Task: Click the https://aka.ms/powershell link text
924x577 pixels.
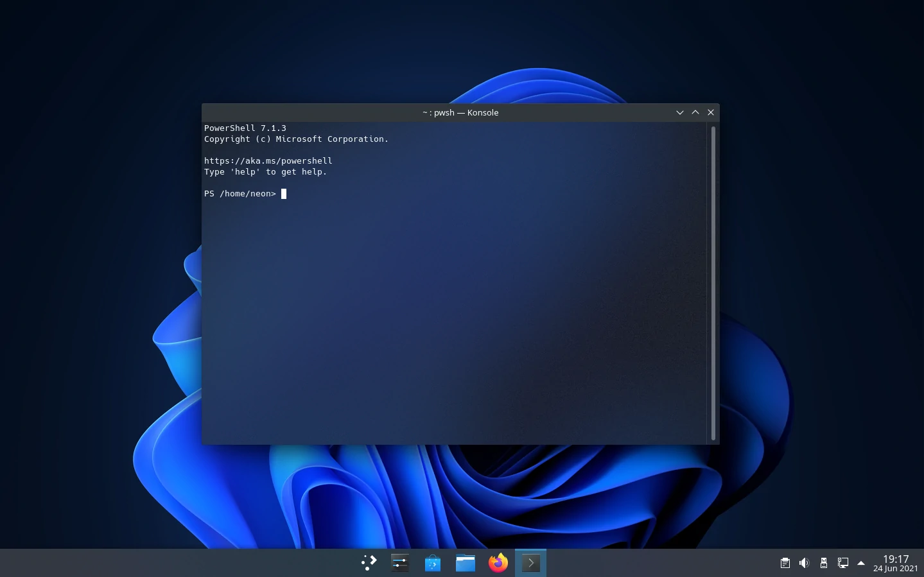Action: (x=268, y=161)
